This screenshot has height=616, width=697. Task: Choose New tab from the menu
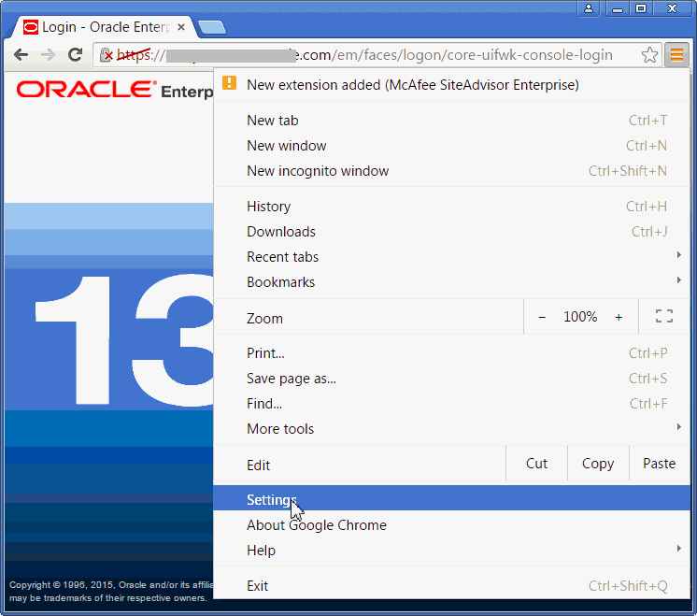pos(451,121)
